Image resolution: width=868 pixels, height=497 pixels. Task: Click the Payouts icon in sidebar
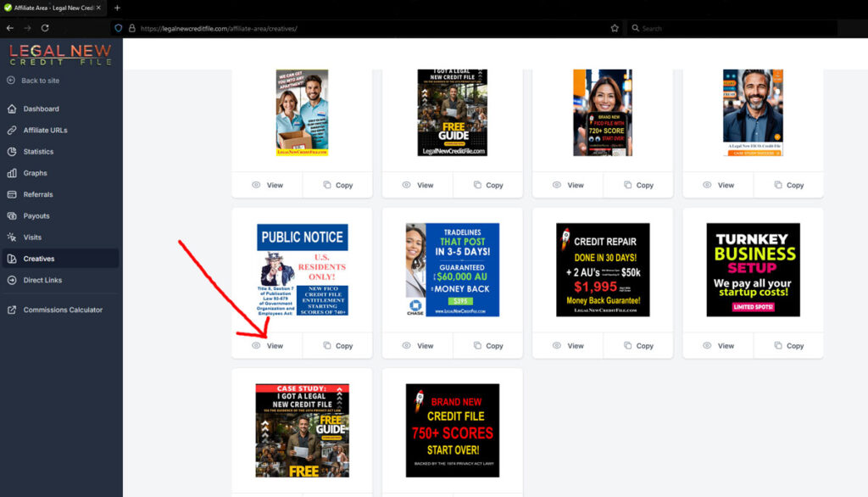[12, 216]
